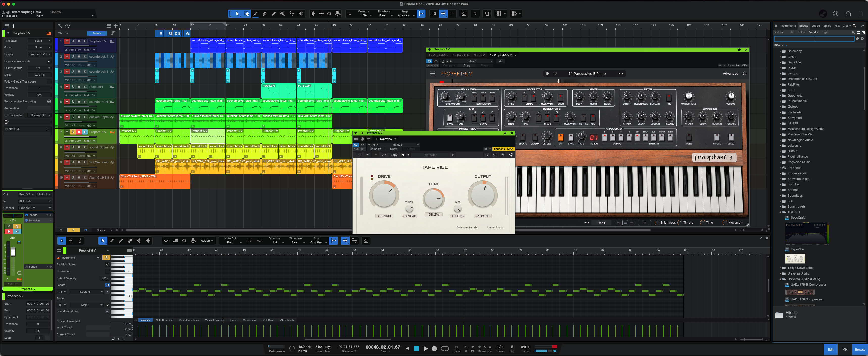
Task: Expand the FabFilter vendor folder
Action: click(780, 85)
